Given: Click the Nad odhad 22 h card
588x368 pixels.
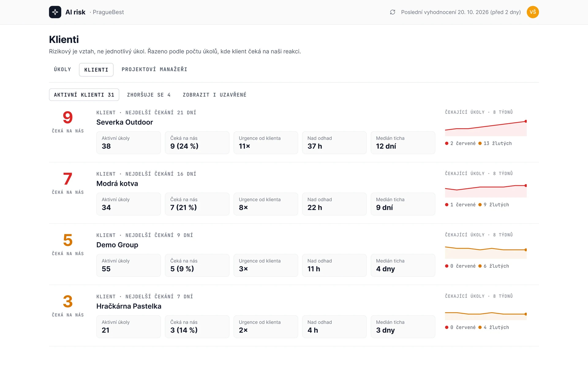Looking at the screenshot, I should [334, 204].
